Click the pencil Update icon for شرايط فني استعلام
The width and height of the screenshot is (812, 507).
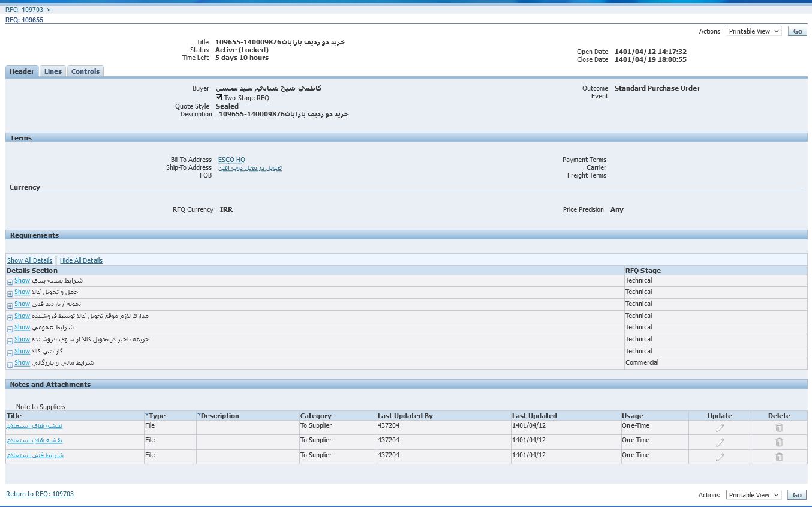pos(720,457)
